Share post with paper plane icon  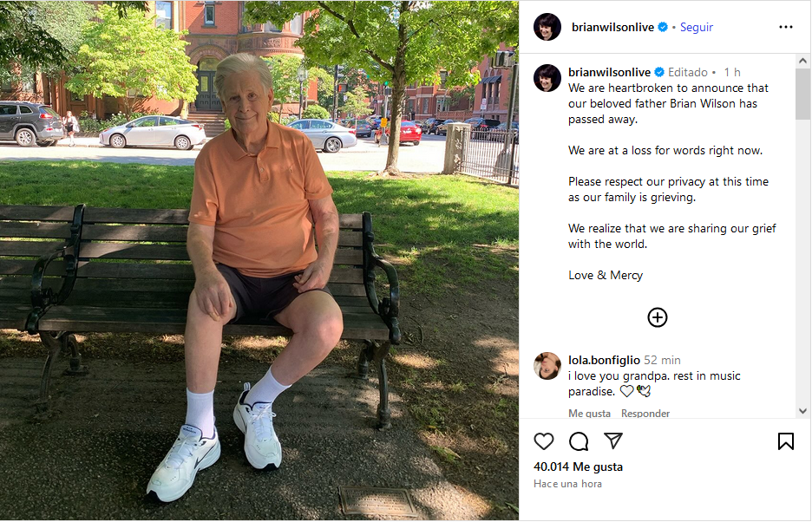coord(613,440)
